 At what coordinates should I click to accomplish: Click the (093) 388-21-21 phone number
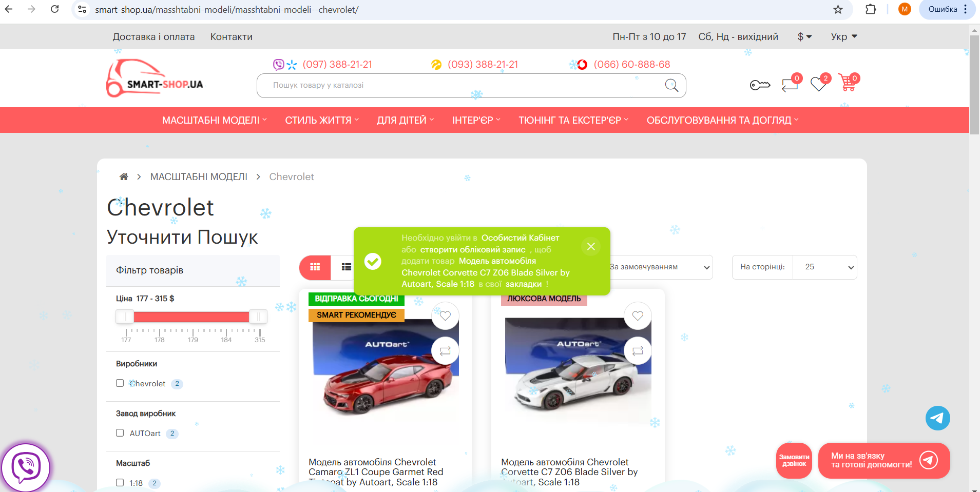coord(483,64)
